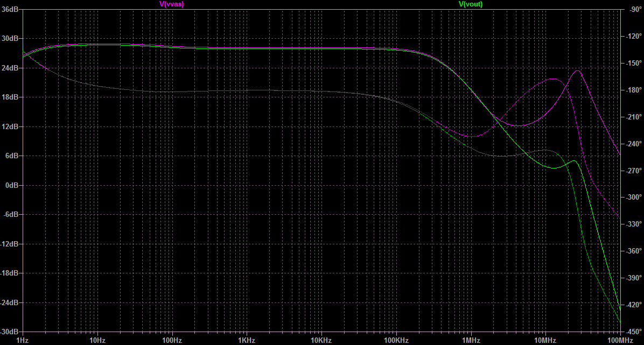Click the -300° phase axis label
The image size is (644, 345).
coord(633,197)
